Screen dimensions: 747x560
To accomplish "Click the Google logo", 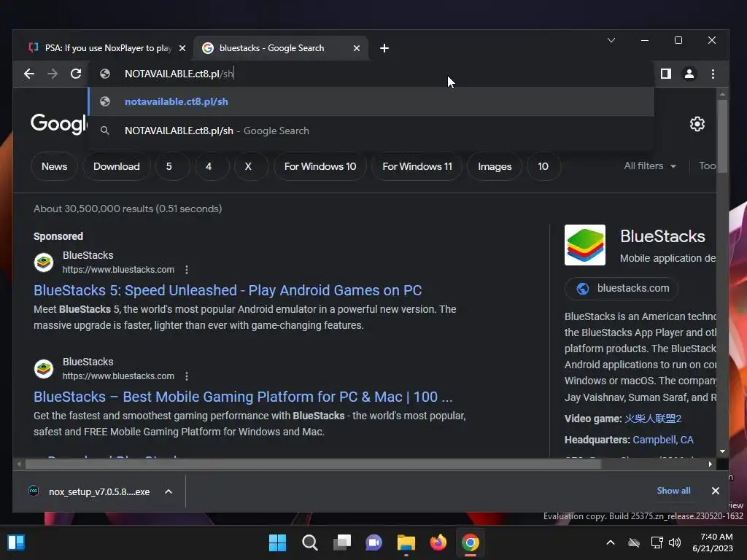I will click(x=58, y=124).
